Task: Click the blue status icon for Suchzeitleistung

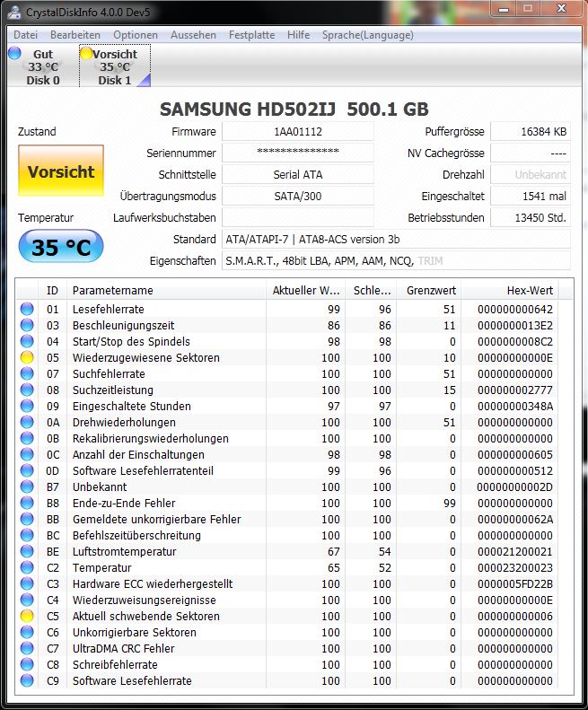Action: (27, 390)
